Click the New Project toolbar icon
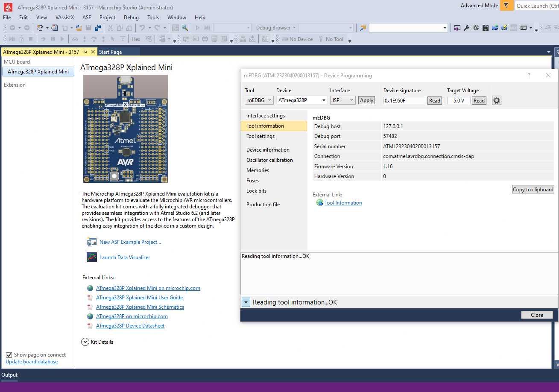Screen dimensions: 559x392 tap(40, 28)
